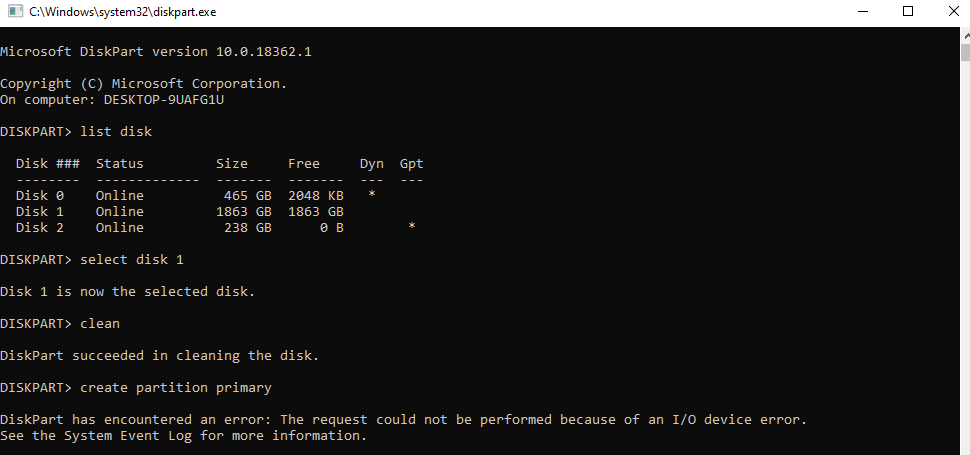
Task: Open the diskpart window system menu icon
Action: (x=15, y=11)
